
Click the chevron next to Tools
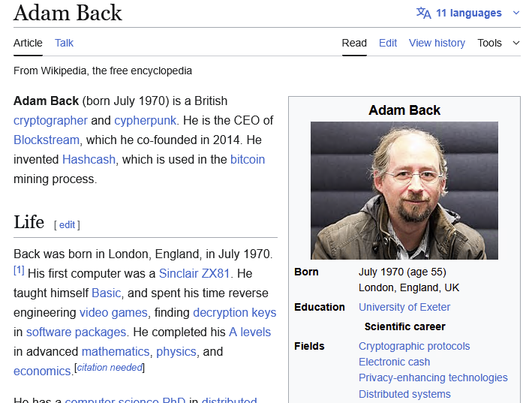[516, 43]
